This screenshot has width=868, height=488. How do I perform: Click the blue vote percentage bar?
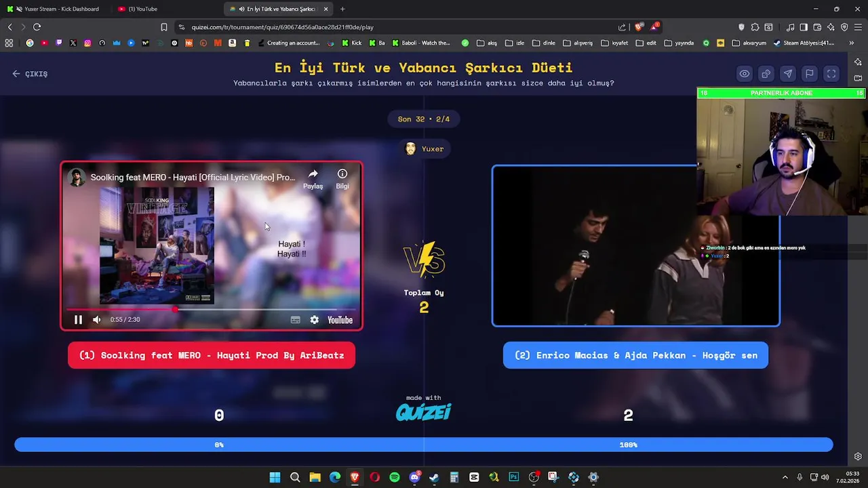pyautogui.click(x=424, y=445)
